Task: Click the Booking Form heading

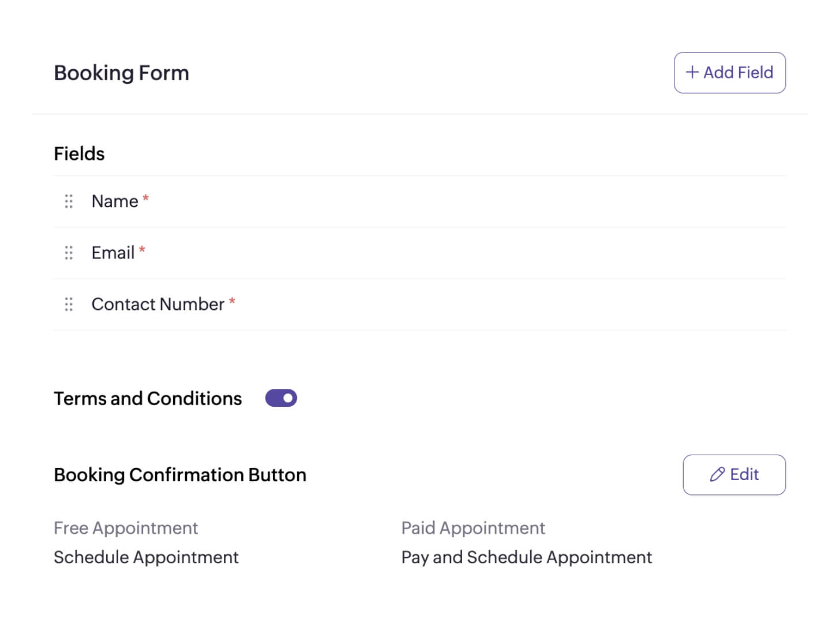Action: coord(121,73)
